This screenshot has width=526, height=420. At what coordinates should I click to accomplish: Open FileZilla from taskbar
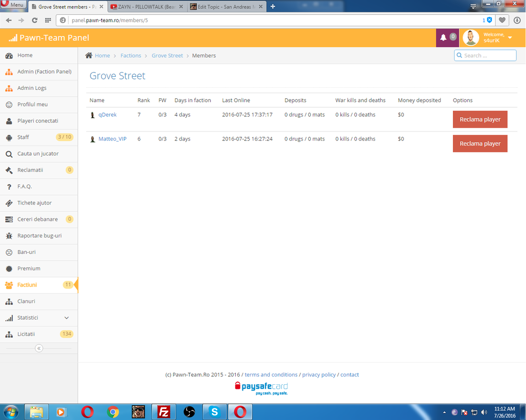(x=164, y=412)
